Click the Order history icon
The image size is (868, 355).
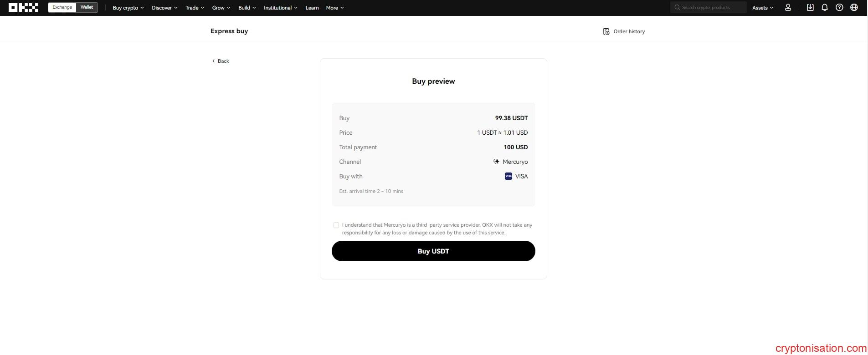pyautogui.click(x=606, y=31)
